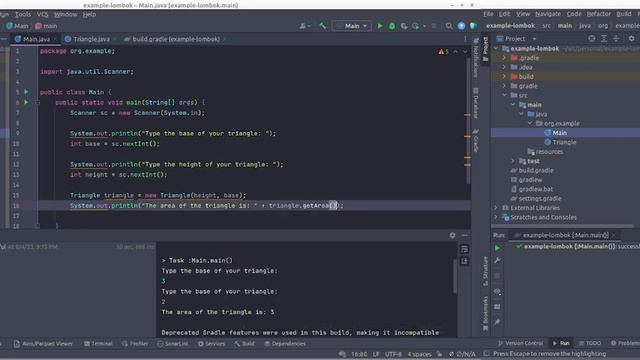Click the UTF-8 encoding in status bar
640x360 pixels.
tap(393, 354)
